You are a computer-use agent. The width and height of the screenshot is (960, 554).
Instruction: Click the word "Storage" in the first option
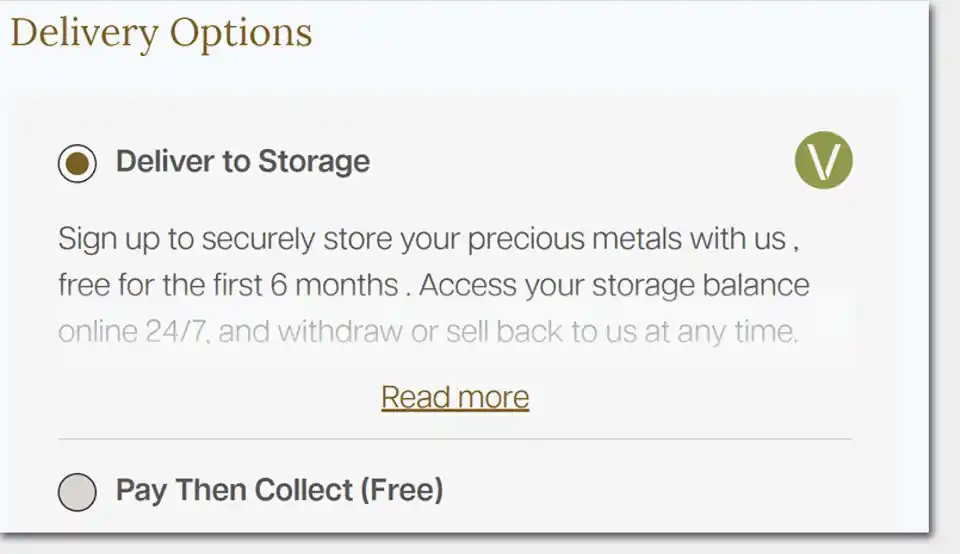coord(314,162)
